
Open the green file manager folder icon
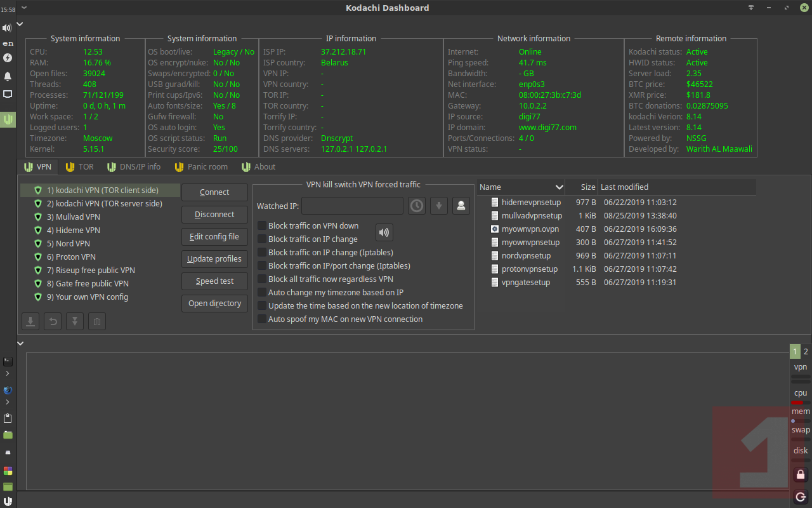click(x=8, y=435)
